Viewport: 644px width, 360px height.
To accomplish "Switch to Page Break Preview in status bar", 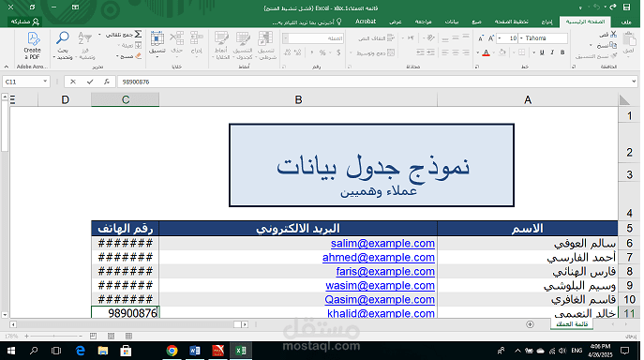I will 93,337.
